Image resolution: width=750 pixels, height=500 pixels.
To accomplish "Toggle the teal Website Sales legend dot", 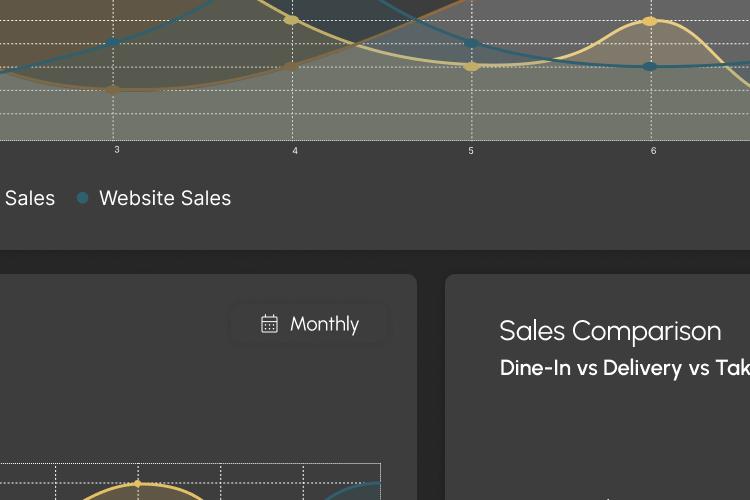I will (82, 198).
